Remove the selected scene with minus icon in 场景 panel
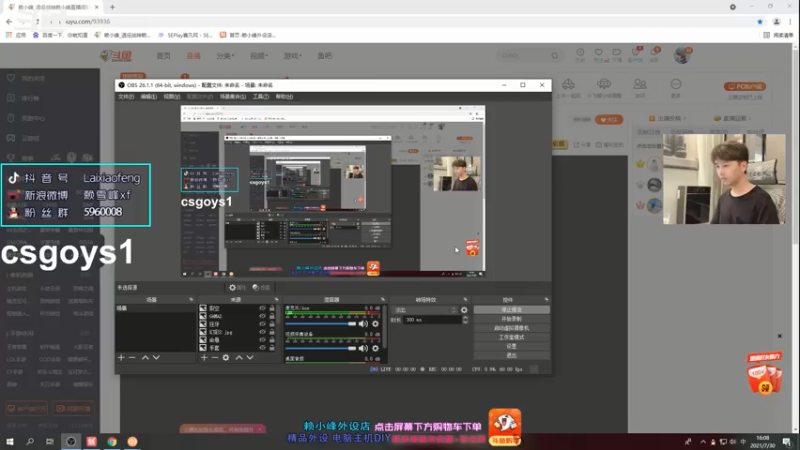Image resolution: width=800 pixels, height=450 pixels. pyautogui.click(x=132, y=358)
